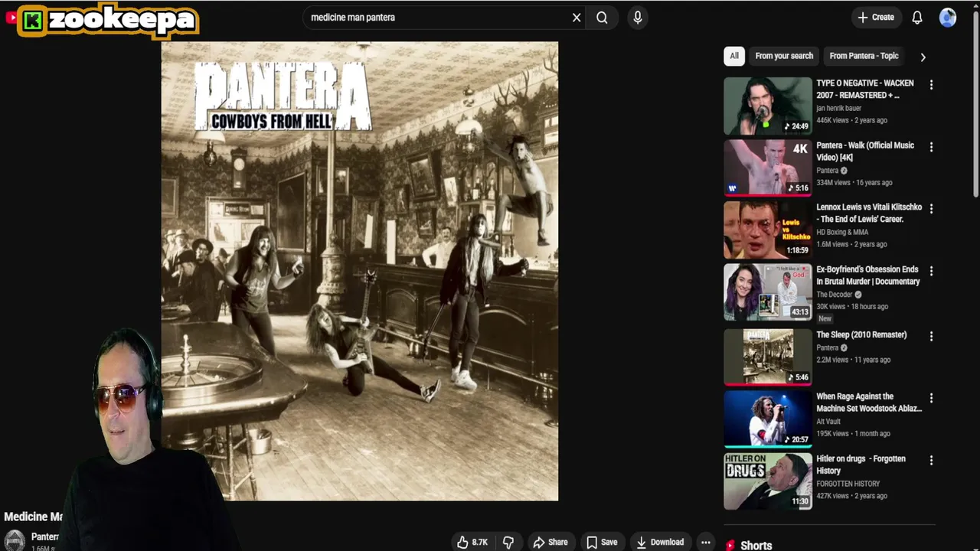Click 'The Sleep (2010 Remaster)' title
This screenshot has width=980, height=551.
click(861, 334)
